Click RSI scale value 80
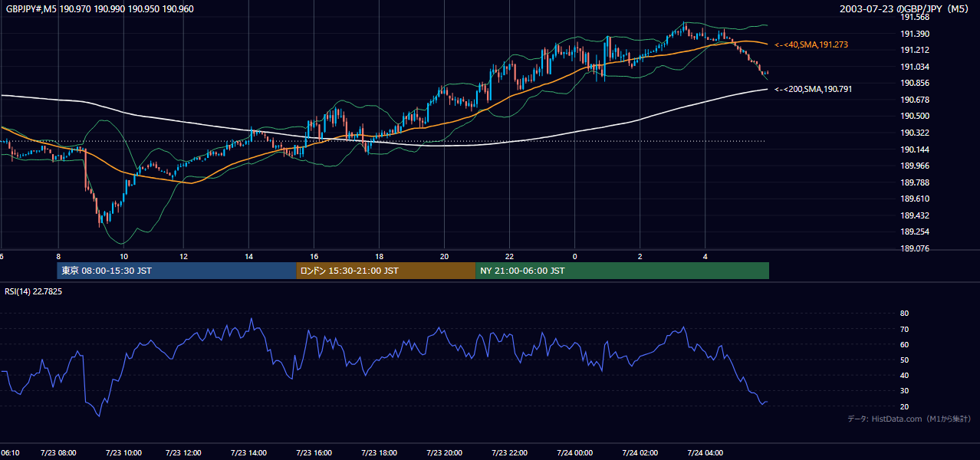 (x=904, y=314)
